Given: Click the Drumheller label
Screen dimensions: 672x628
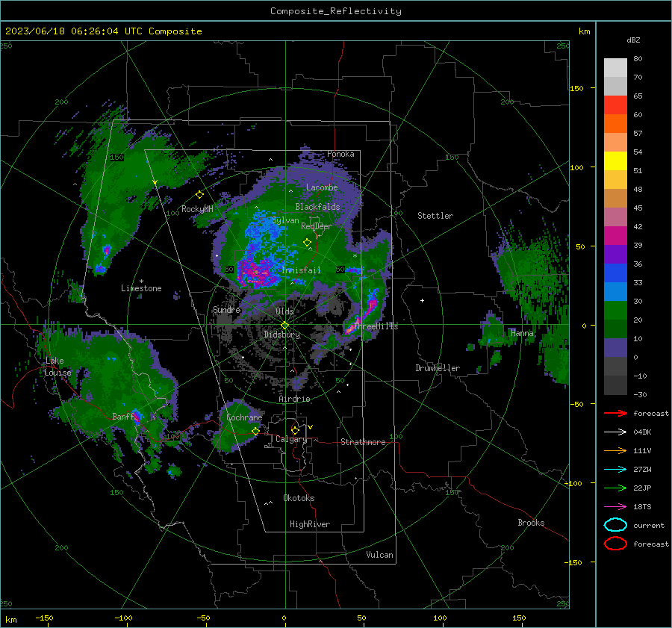Looking at the screenshot, I should [x=438, y=368].
